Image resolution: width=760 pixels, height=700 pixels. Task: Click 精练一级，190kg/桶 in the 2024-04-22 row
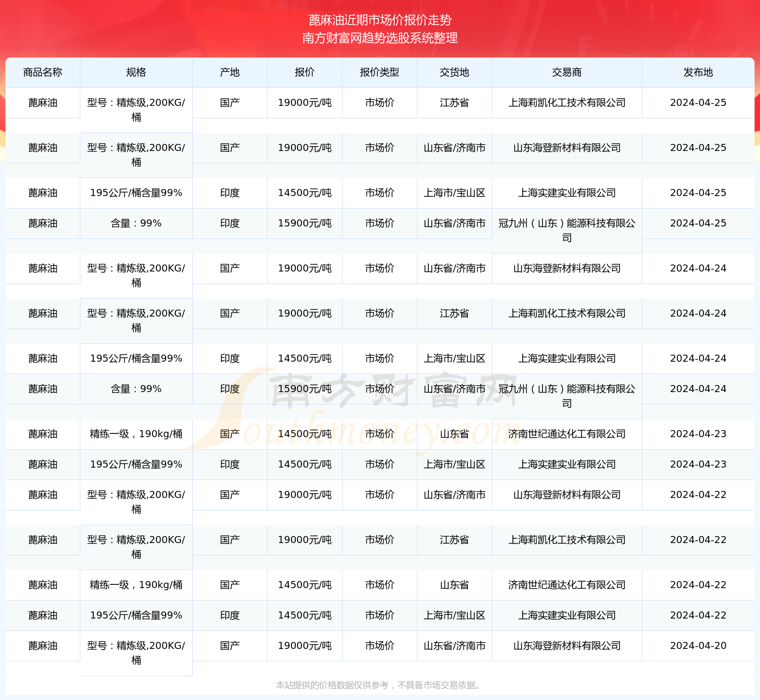point(136,585)
